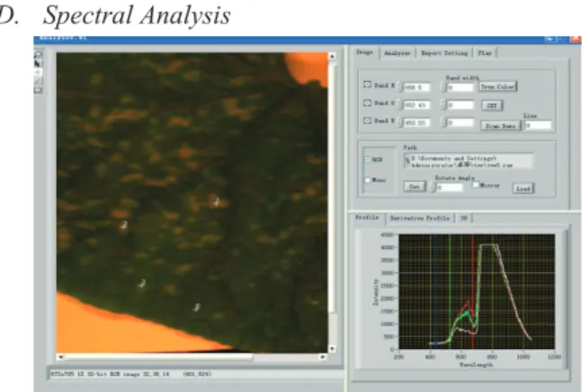Click the blue band cursor in the profile graph

click(435, 291)
